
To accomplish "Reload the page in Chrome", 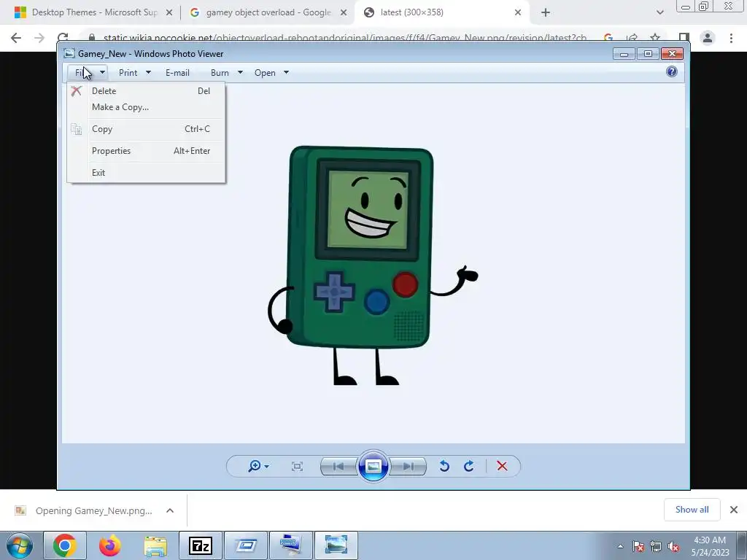I will point(63,38).
